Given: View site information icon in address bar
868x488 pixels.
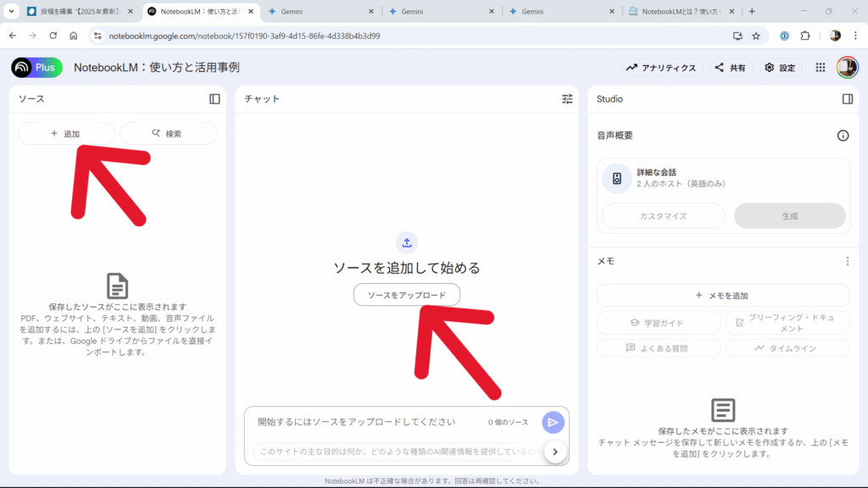Looking at the screenshot, I should click(x=97, y=36).
